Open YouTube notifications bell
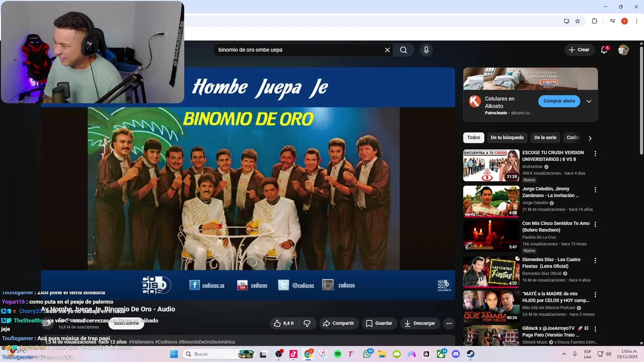Viewport: 644px width, 362px height. coord(604,50)
